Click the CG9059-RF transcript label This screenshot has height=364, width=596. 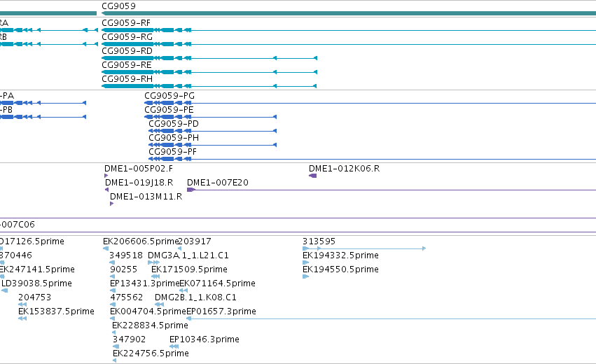coord(126,23)
